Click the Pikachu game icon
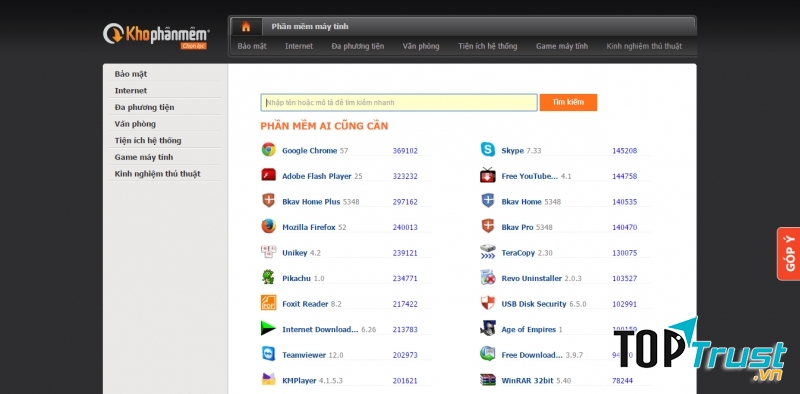This screenshot has width=800, height=394. [x=268, y=277]
